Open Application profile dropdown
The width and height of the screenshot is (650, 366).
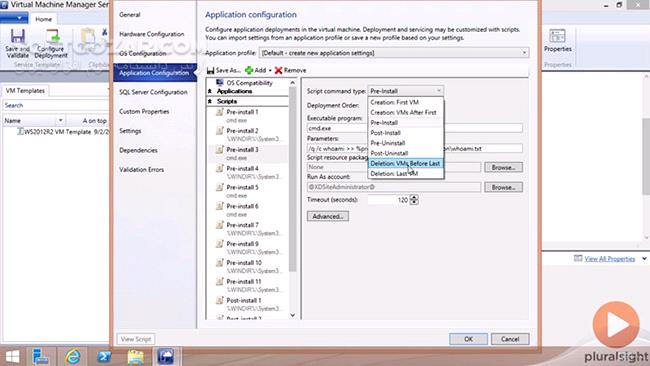394,53
